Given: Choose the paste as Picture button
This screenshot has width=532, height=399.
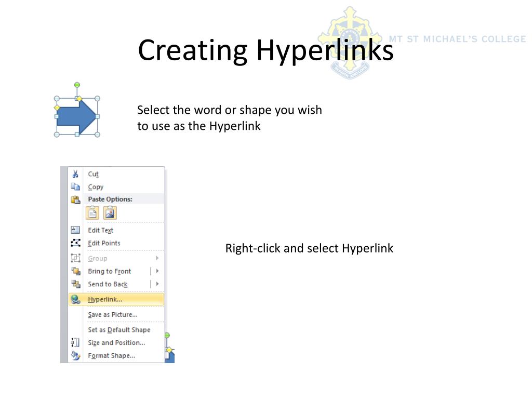Looking at the screenshot, I should pyautogui.click(x=110, y=213).
